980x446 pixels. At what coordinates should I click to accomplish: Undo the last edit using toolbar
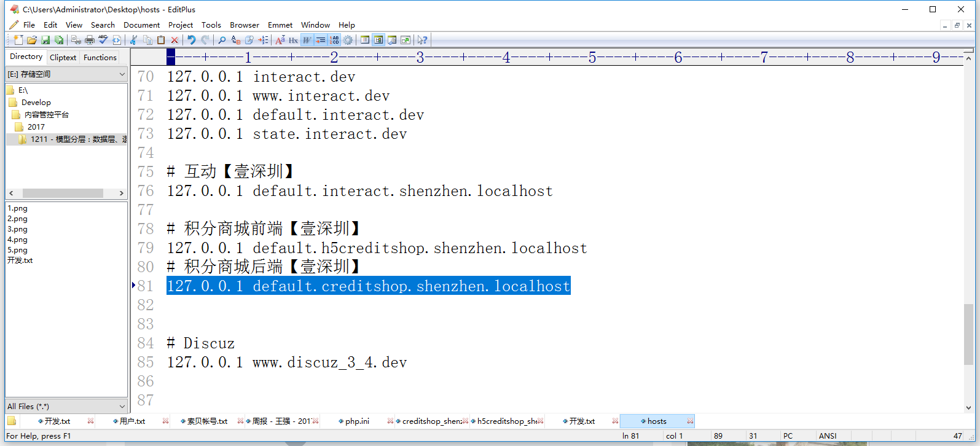tap(192, 40)
